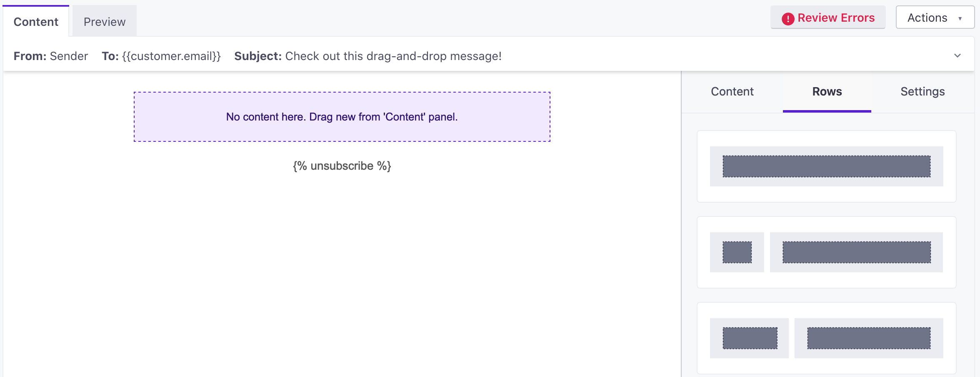Screen dimensions: 980x377
Task: Select the two-column row layout at bottom
Action: [x=827, y=338]
